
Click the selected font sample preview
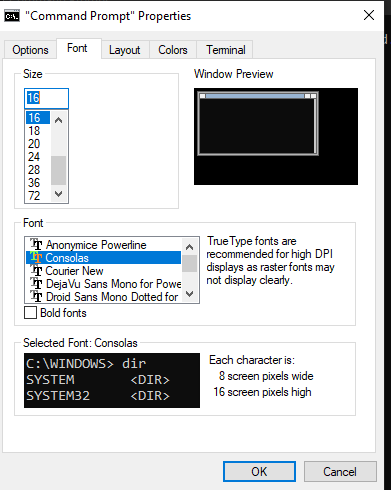pyautogui.click(x=112, y=380)
